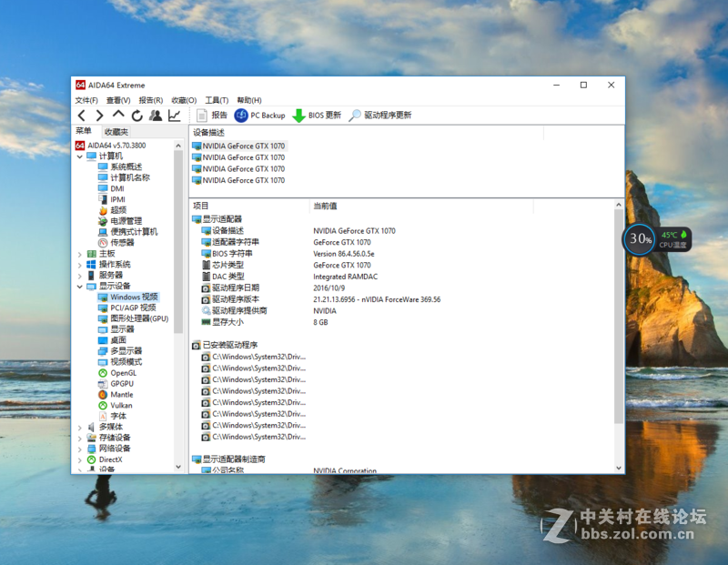
Task: Expand the 主板 (Motherboard) tree node
Action: [82, 253]
